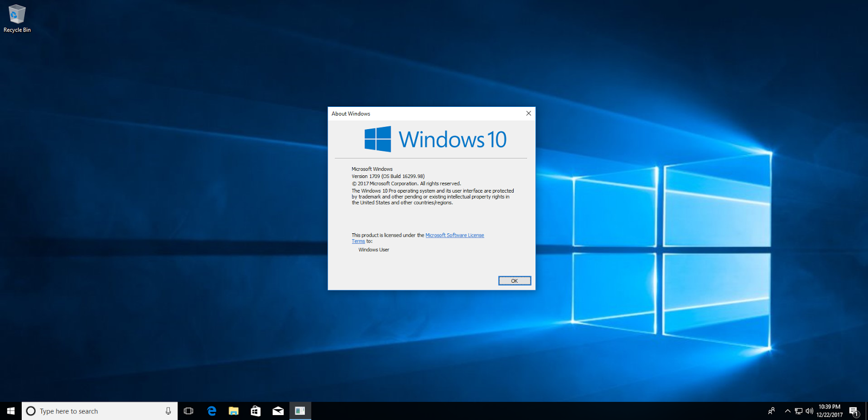Select the winver taskbar button
This screenshot has height=420, width=868.
300,411
